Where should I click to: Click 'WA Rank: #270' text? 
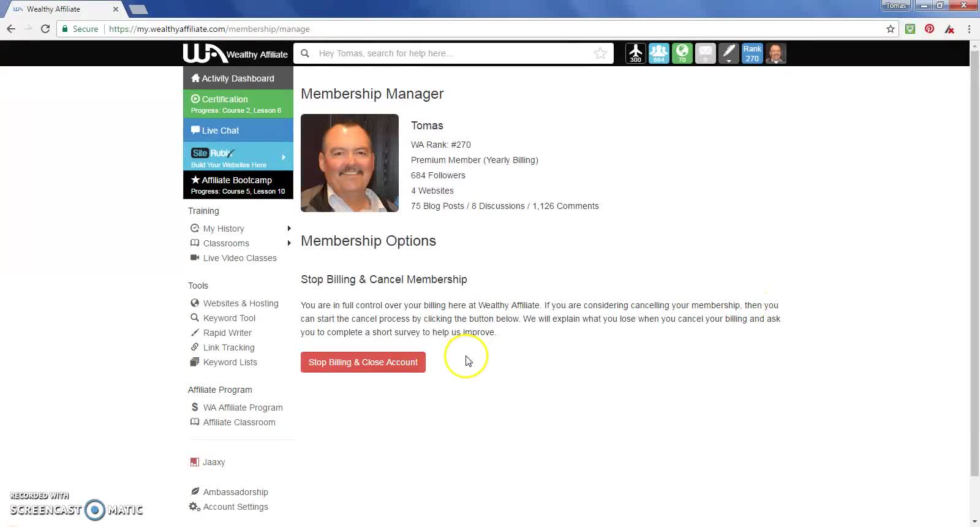click(441, 145)
